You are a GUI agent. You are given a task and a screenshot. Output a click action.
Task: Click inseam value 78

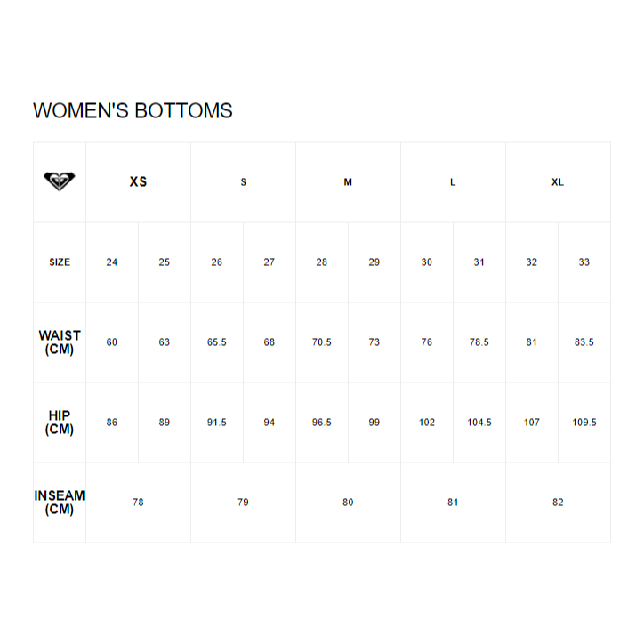click(138, 503)
